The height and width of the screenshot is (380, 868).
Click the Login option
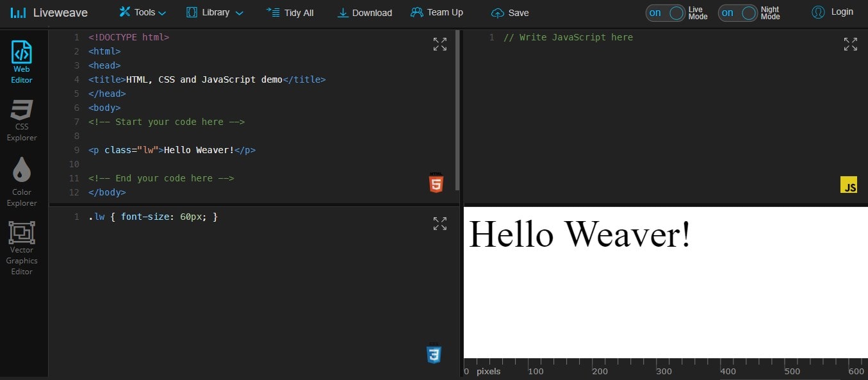(x=832, y=12)
